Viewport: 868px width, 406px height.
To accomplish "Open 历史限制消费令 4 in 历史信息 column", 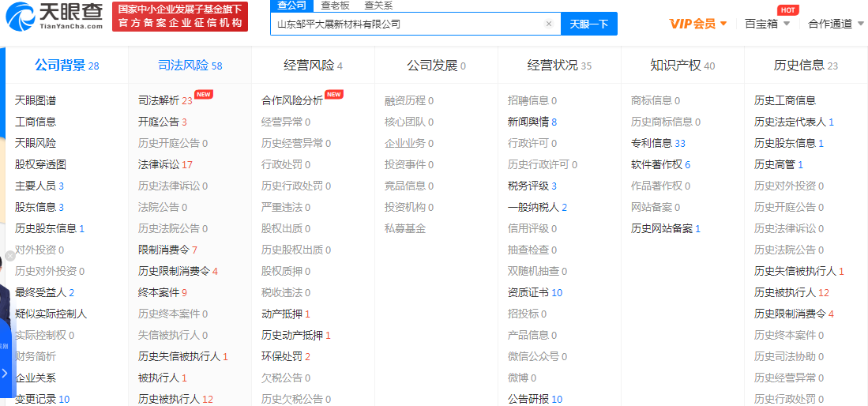I will [794, 314].
